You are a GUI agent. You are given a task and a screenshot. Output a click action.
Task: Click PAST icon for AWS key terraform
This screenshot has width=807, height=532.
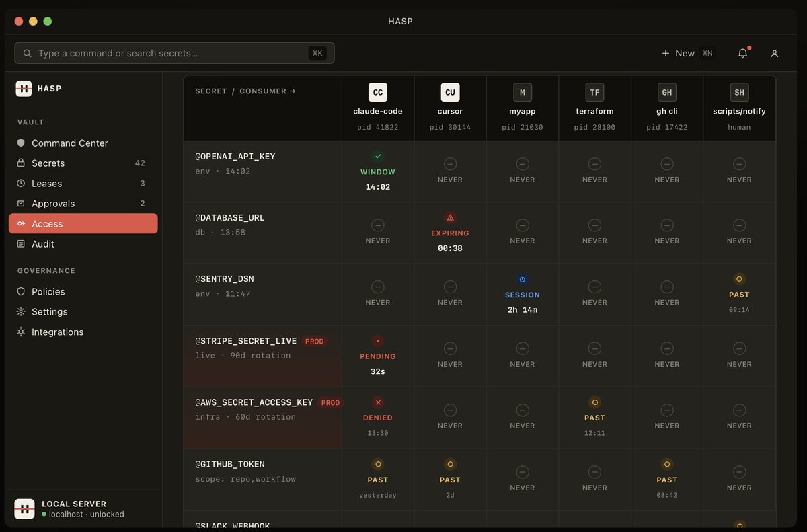[x=594, y=402]
